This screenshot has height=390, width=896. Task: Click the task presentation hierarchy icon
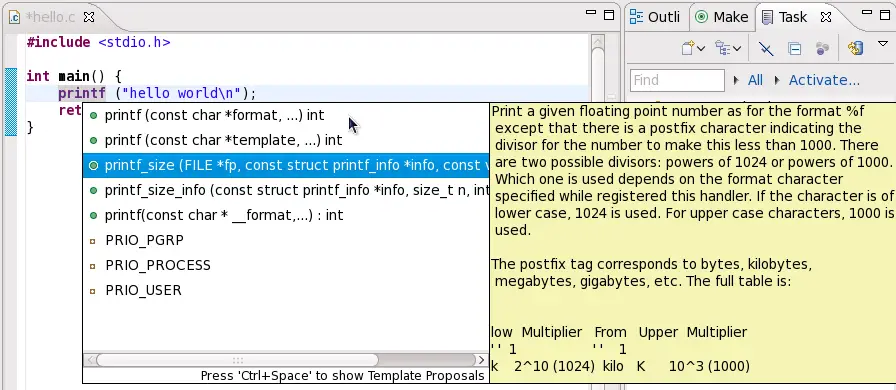(x=723, y=49)
